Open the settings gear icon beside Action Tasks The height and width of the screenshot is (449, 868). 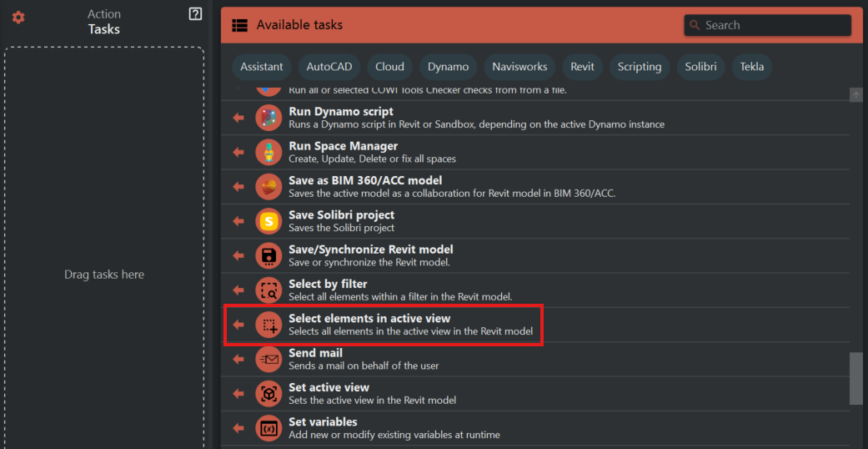[x=19, y=18]
